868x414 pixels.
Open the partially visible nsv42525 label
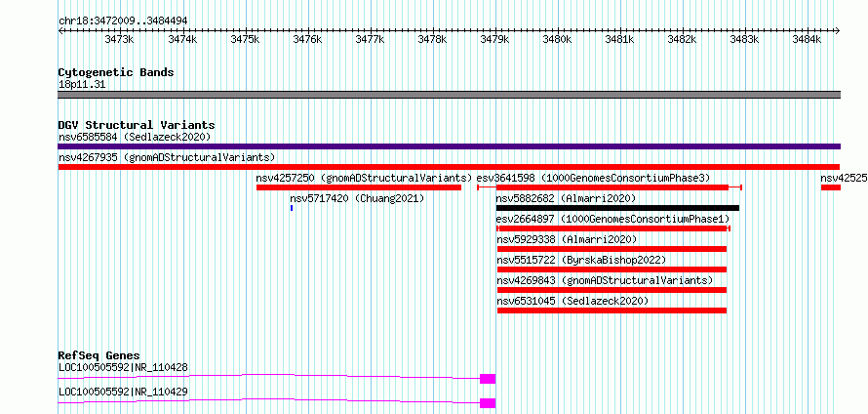tap(845, 178)
